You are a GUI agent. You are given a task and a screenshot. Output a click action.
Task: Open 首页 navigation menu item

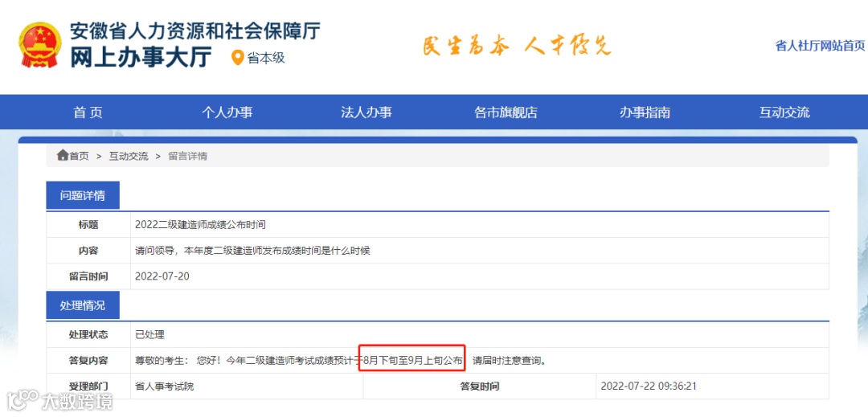pos(88,112)
